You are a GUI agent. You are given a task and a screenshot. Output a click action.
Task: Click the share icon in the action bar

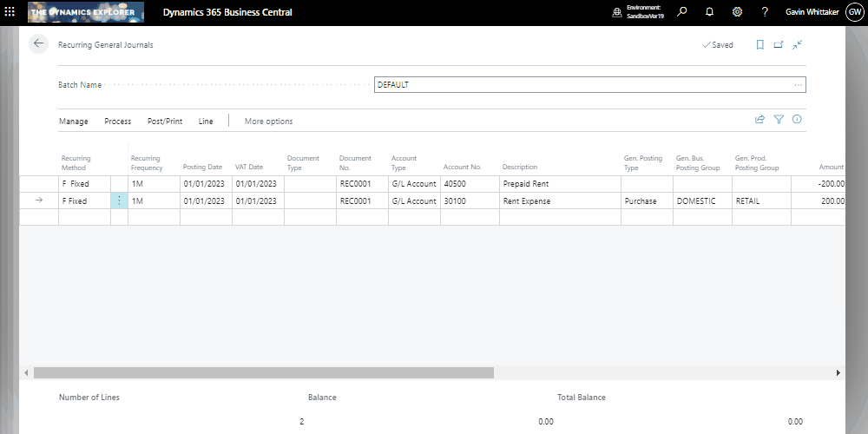(x=759, y=121)
